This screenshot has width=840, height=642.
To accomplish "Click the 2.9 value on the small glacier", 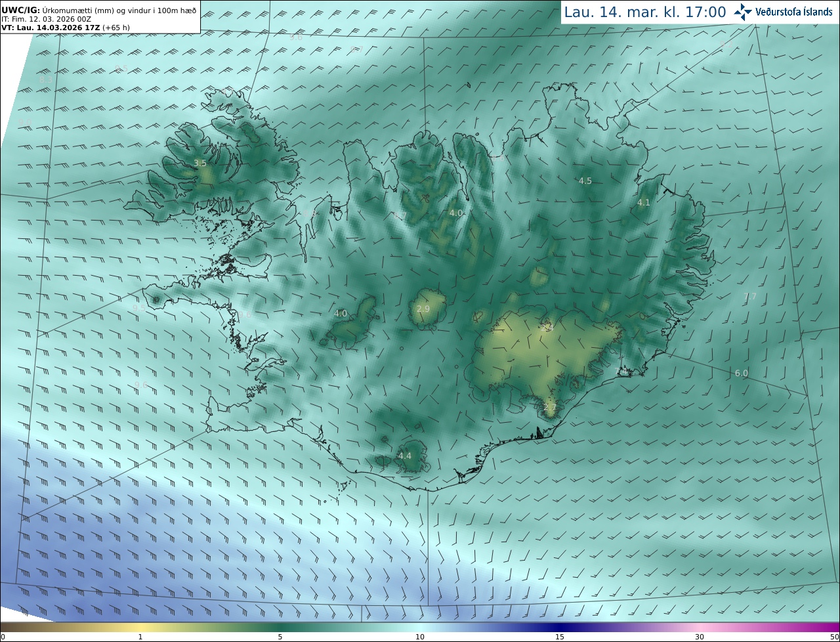I will [x=423, y=309].
